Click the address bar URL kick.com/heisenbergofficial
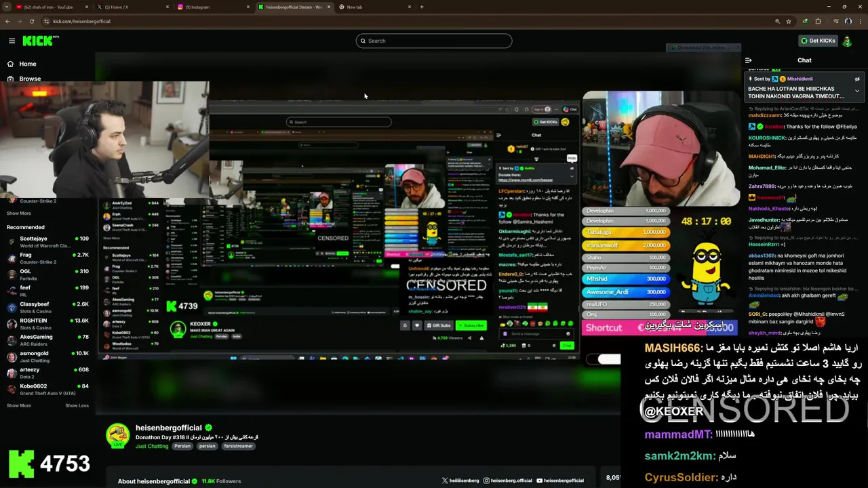Viewport: 868px width, 488px height. tap(81, 21)
